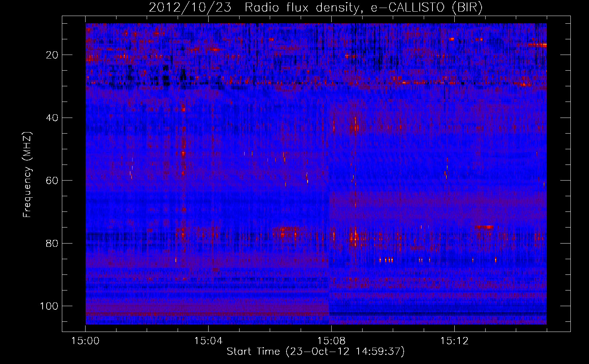The image size is (589, 364).
Task: Click the 20 MHz frequency tick label
Action: point(52,55)
